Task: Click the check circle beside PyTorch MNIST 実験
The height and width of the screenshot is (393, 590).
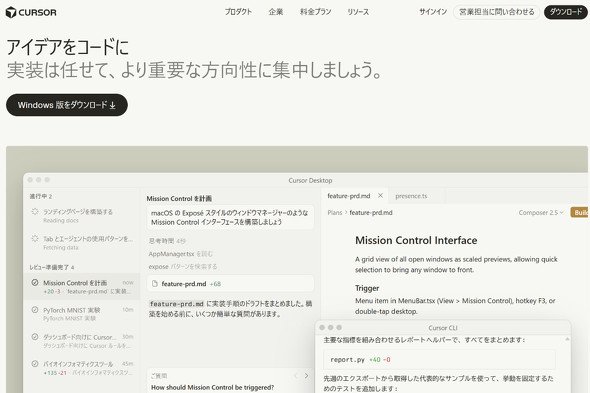Action: click(x=35, y=310)
